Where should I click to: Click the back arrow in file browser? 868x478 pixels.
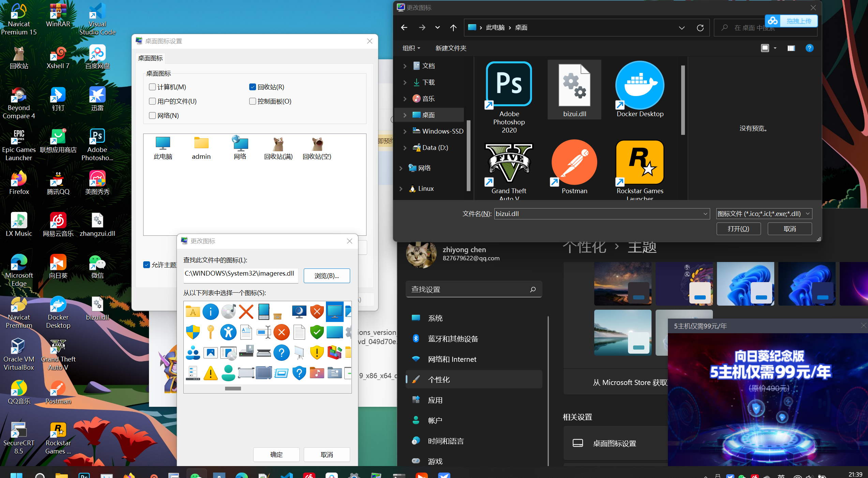pyautogui.click(x=404, y=28)
